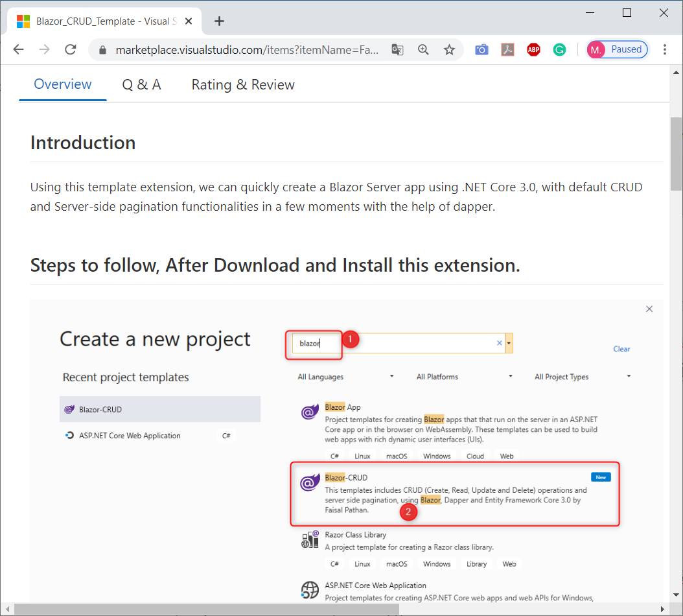Screen dimensions: 683x616
Task: Click the Razor Class Library template icon
Action: pos(310,539)
